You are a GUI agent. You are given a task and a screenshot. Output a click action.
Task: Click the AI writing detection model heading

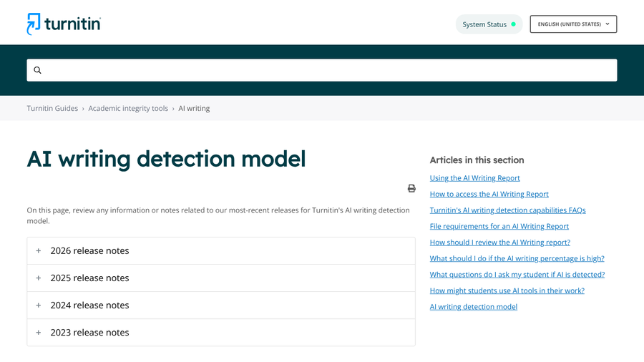166,160
